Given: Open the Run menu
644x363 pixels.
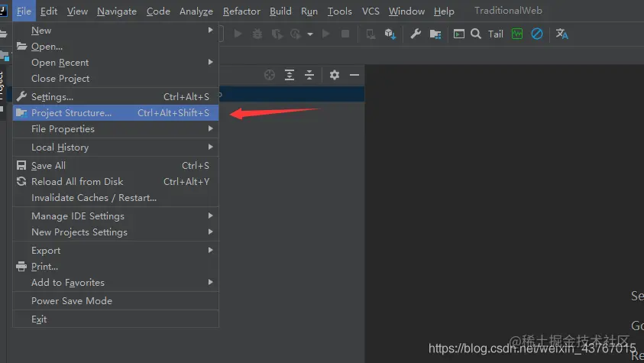Looking at the screenshot, I should point(309,11).
